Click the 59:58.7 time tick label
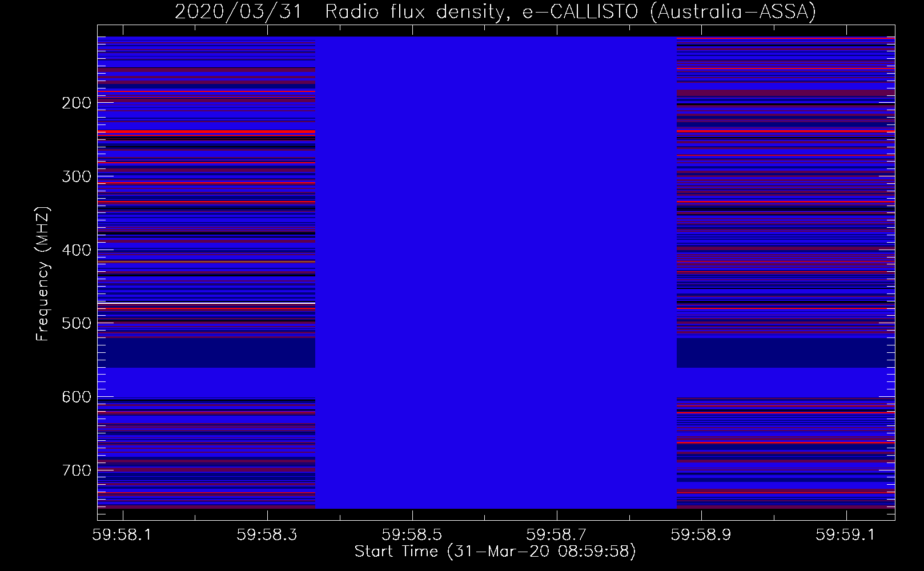The height and width of the screenshot is (571, 924). [556, 534]
